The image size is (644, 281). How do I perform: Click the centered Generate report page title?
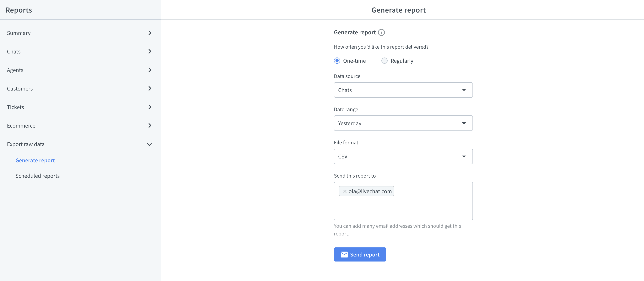tap(399, 10)
